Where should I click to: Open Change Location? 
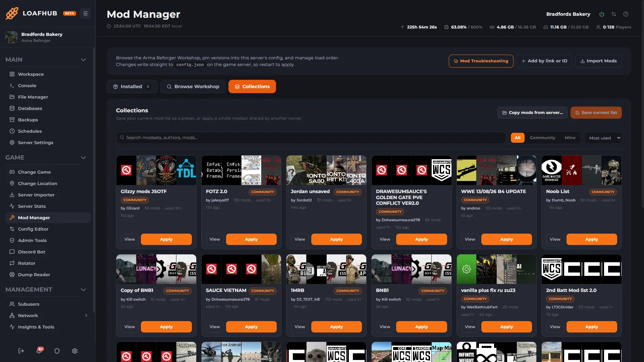pos(48,183)
